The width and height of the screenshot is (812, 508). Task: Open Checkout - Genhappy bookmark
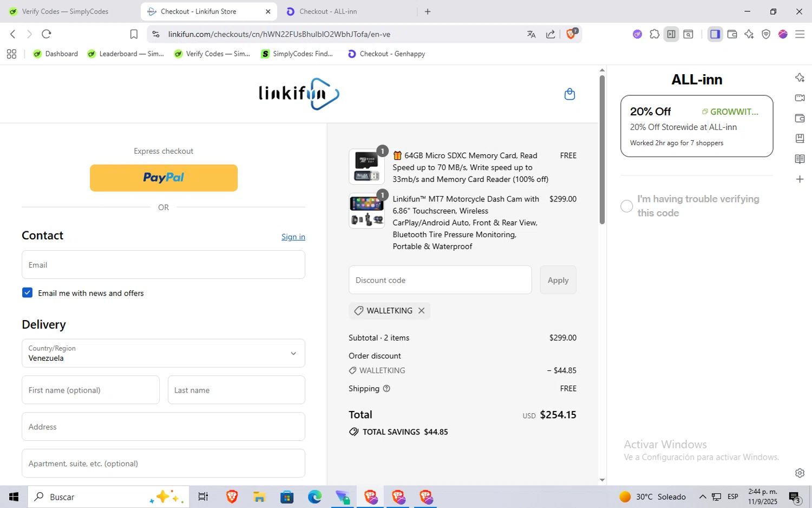point(387,54)
